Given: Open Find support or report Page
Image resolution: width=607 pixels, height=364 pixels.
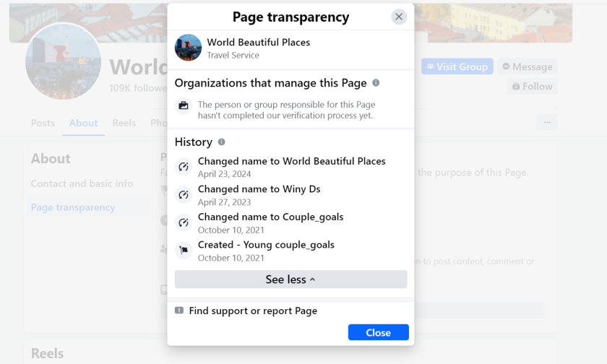Looking at the screenshot, I should 253,311.
